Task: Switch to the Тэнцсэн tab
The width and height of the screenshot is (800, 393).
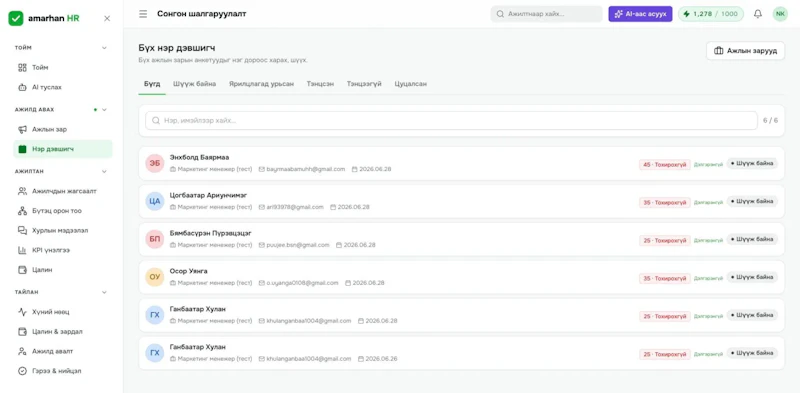Action: 320,84
